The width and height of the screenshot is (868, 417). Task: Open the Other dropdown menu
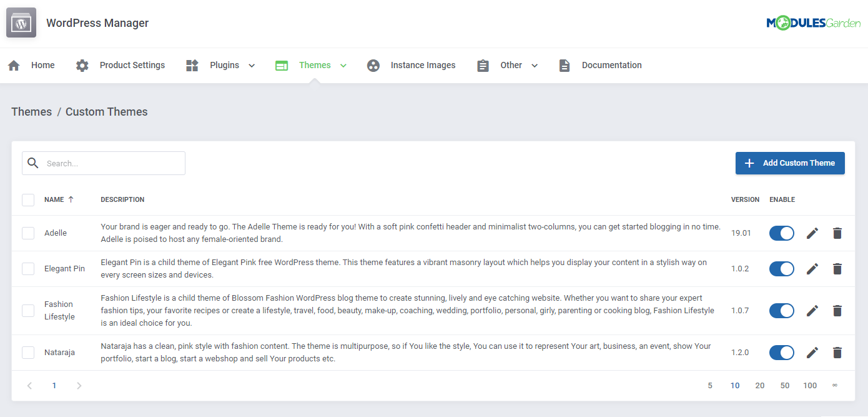pos(535,64)
